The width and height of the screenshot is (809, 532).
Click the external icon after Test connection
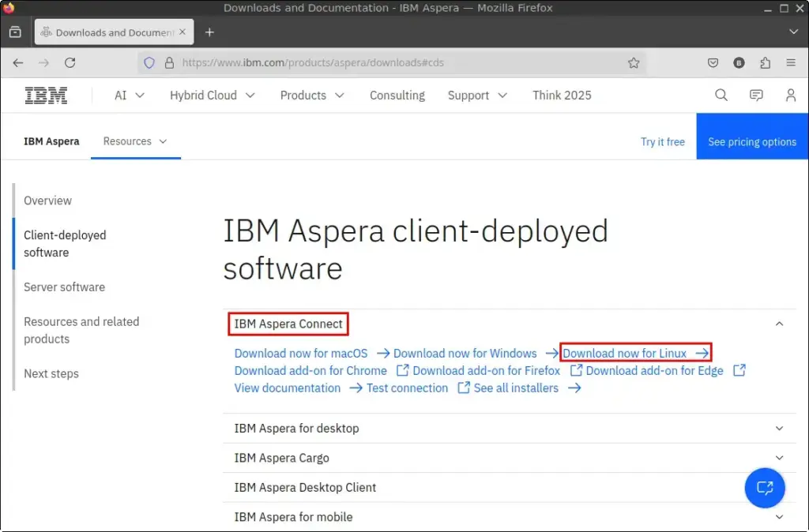463,388
